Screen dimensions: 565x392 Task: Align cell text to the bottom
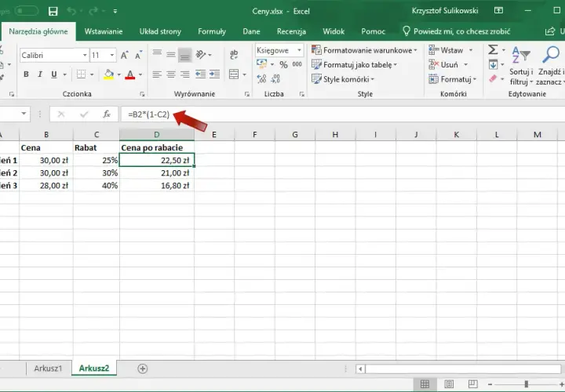pyautogui.click(x=185, y=55)
